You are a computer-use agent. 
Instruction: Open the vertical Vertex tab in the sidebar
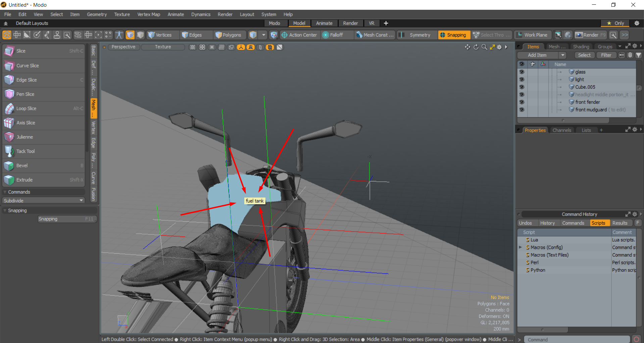pos(94,127)
